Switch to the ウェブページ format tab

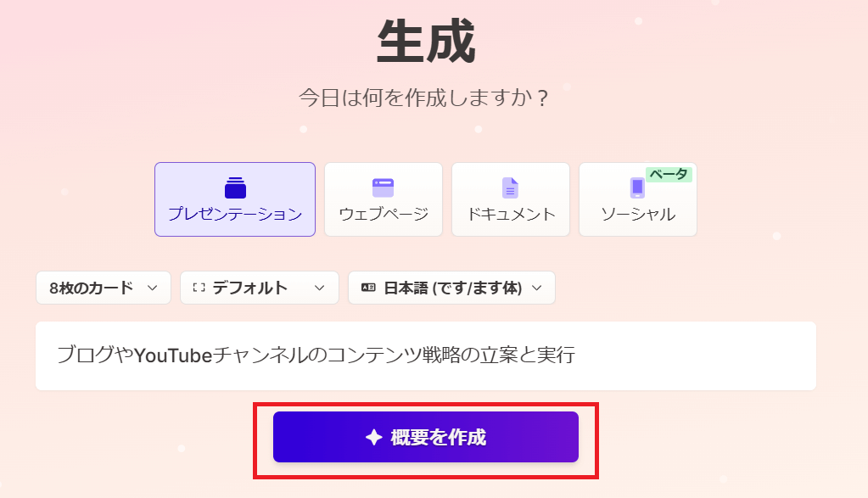(384, 199)
